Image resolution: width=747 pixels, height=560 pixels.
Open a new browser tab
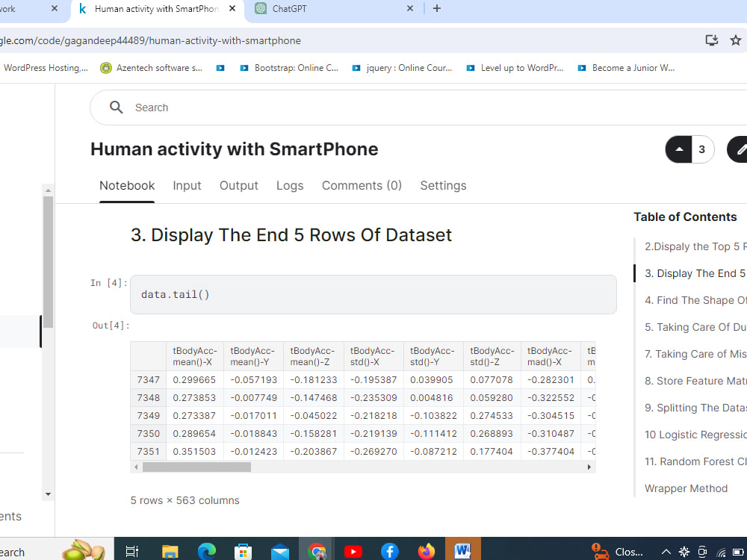click(436, 8)
